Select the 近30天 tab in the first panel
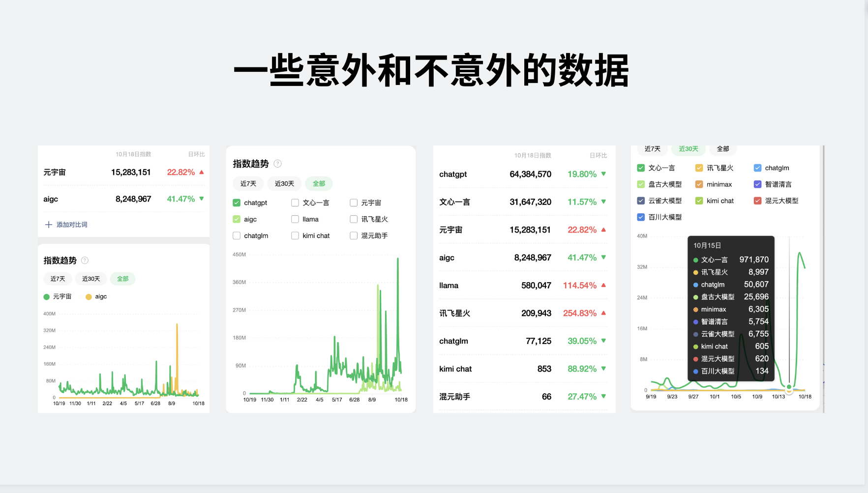The height and width of the screenshot is (493, 868). [91, 279]
